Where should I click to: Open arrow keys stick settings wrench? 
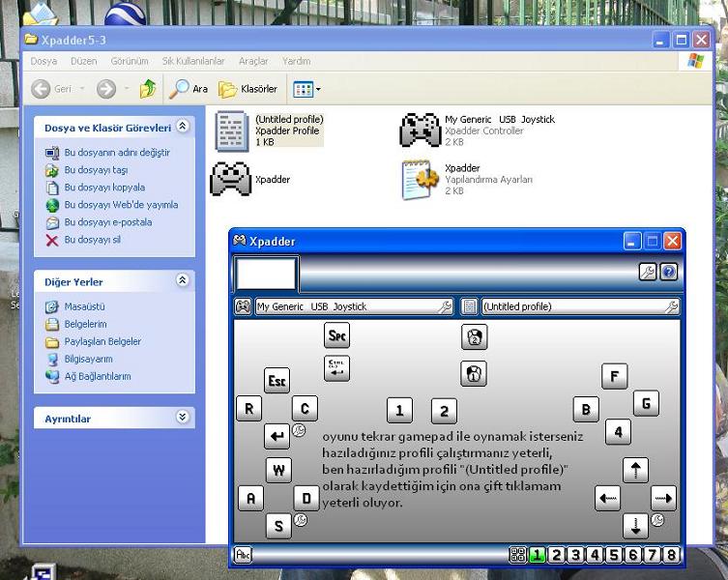(x=657, y=520)
